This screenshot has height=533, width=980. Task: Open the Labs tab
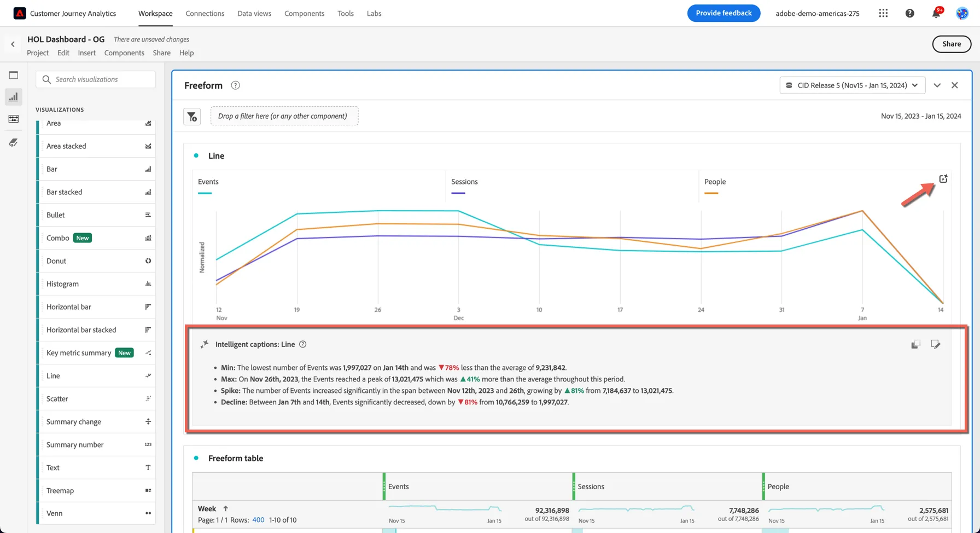click(374, 13)
